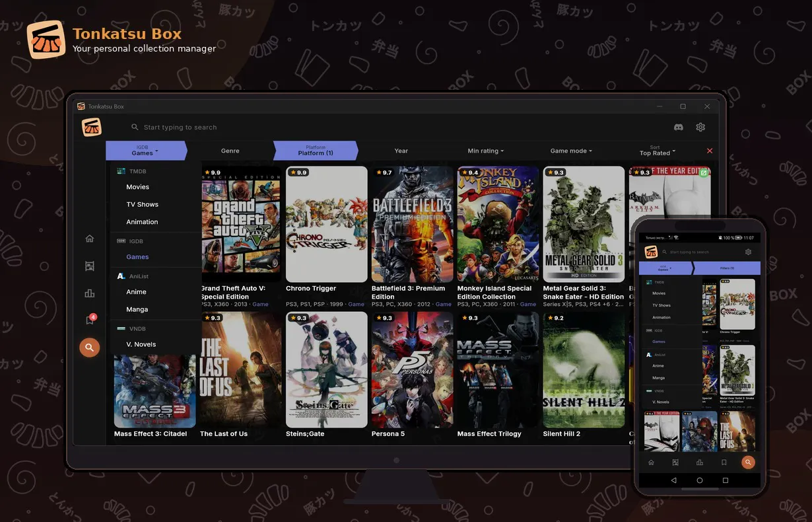Tap statistics icon in phone bottom bar
The width and height of the screenshot is (812, 522).
point(700,463)
